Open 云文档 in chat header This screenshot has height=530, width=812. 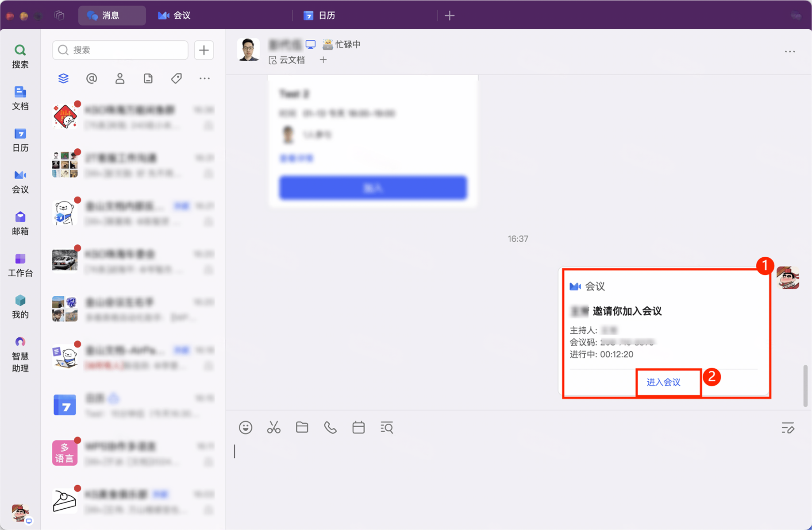pyautogui.click(x=287, y=60)
